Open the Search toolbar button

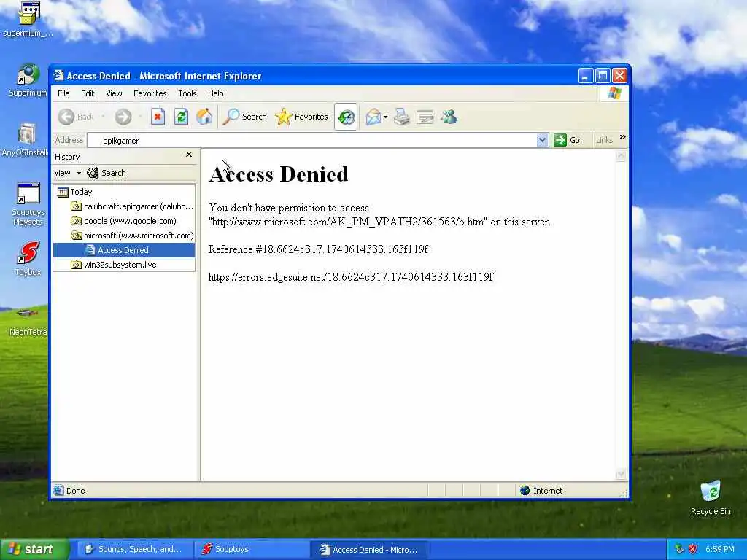coord(245,117)
